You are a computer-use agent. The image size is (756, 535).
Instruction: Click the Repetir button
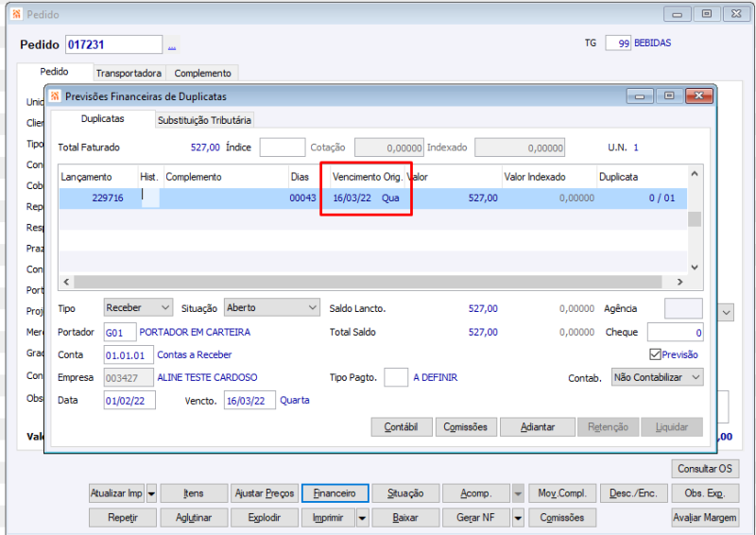click(123, 518)
